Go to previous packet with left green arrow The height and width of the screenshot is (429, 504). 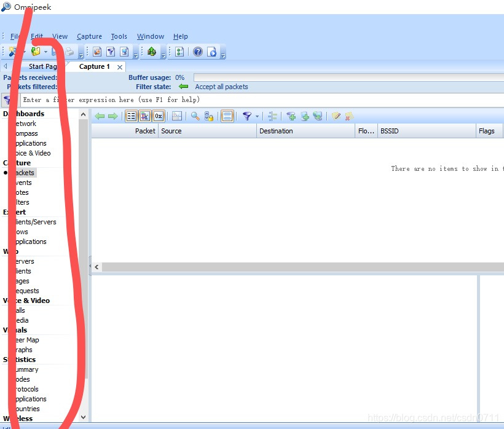point(100,116)
